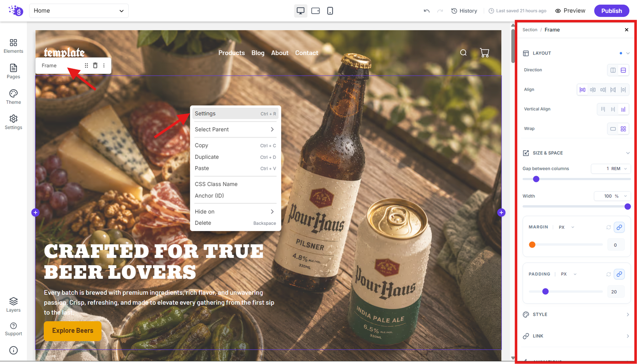Expand the STYLE section
The height and width of the screenshot is (364, 637).
click(576, 314)
